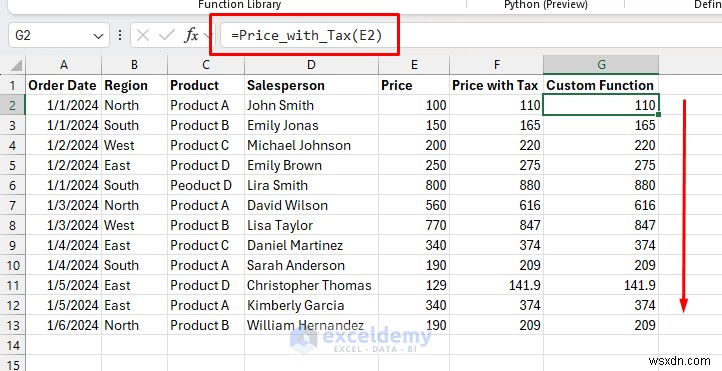
Task: Click the Custom Function header cell
Action: [x=601, y=85]
